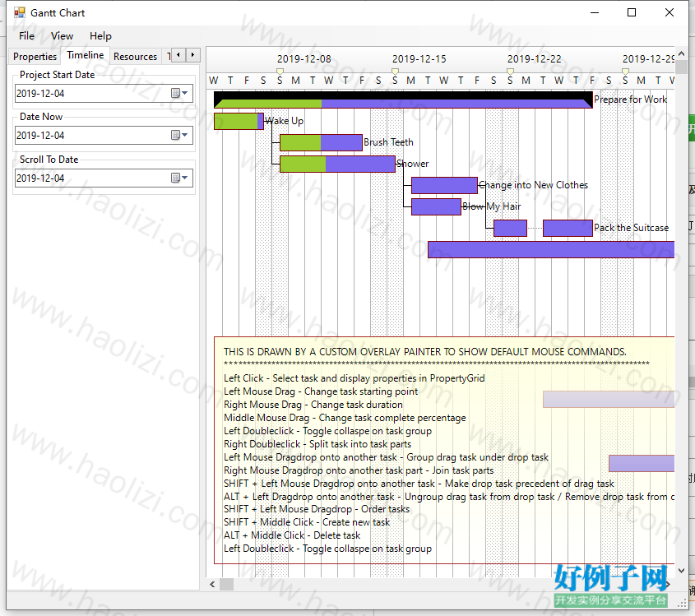This screenshot has width=695, height=616.
Task: Maximize the Gantt Chart window
Action: click(632, 12)
